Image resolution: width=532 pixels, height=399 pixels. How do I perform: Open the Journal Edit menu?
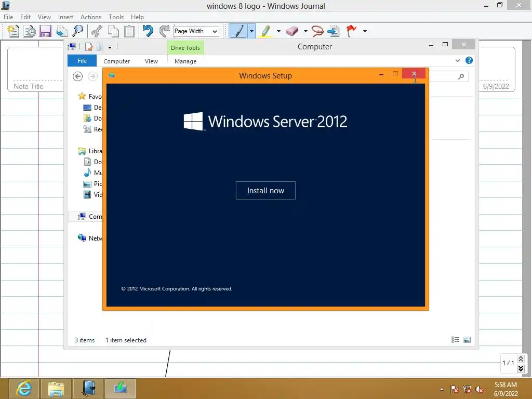coord(25,17)
